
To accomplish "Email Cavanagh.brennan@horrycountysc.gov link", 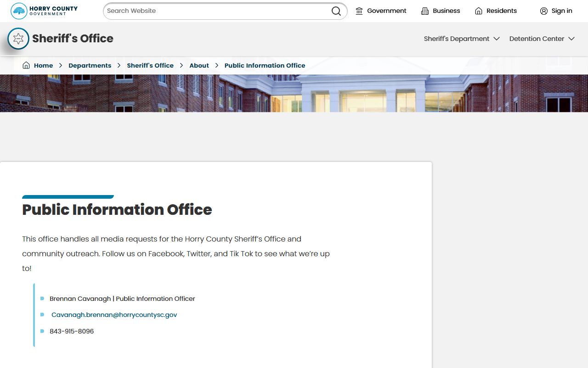I will tap(114, 315).
